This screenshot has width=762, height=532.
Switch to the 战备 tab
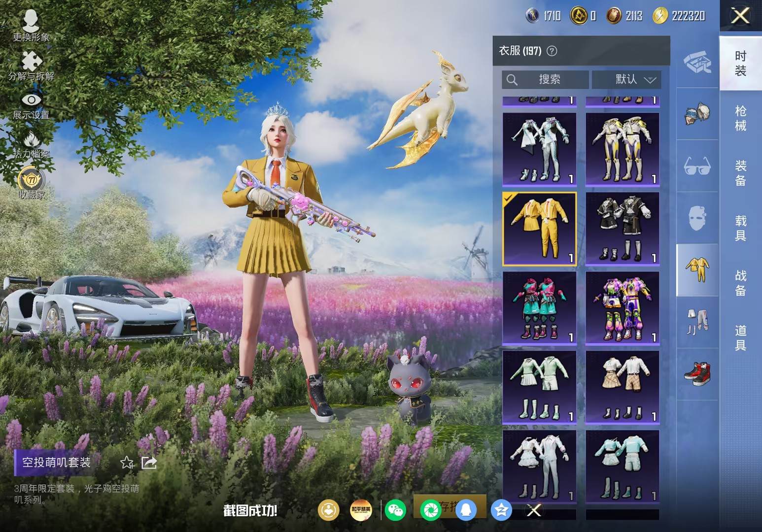[740, 282]
